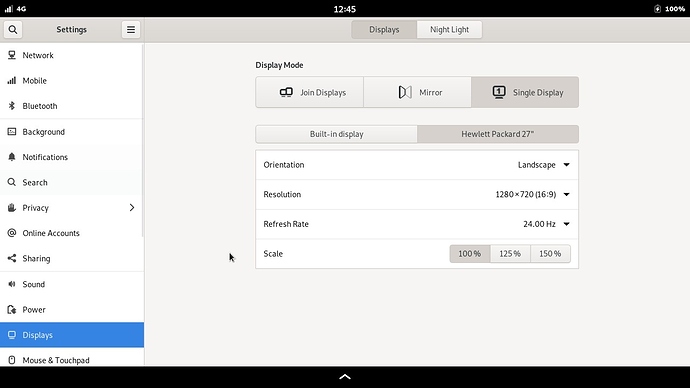Screen dimensions: 690x388
Task: Click the Refresh Rate row label
Action: point(286,224)
